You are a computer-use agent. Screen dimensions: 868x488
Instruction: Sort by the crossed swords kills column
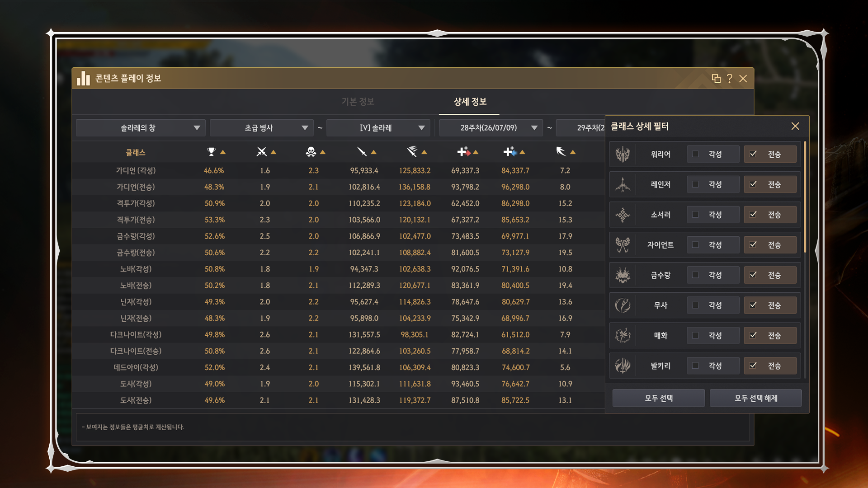tap(261, 152)
